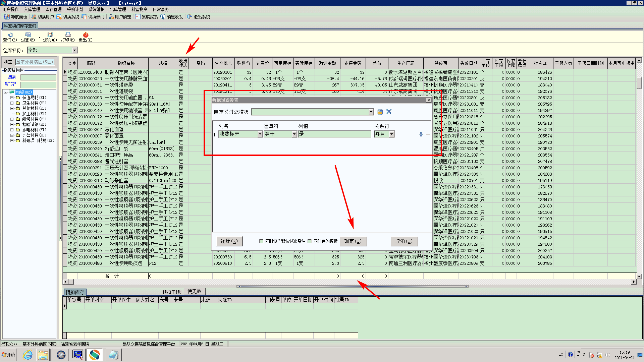This screenshot has height=362, width=644.
Task: Open Internet Explorer from the taskbar
Action: pos(28,355)
